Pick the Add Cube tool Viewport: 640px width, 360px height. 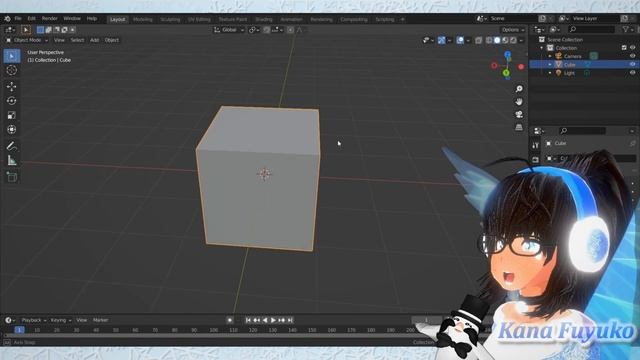[12, 177]
